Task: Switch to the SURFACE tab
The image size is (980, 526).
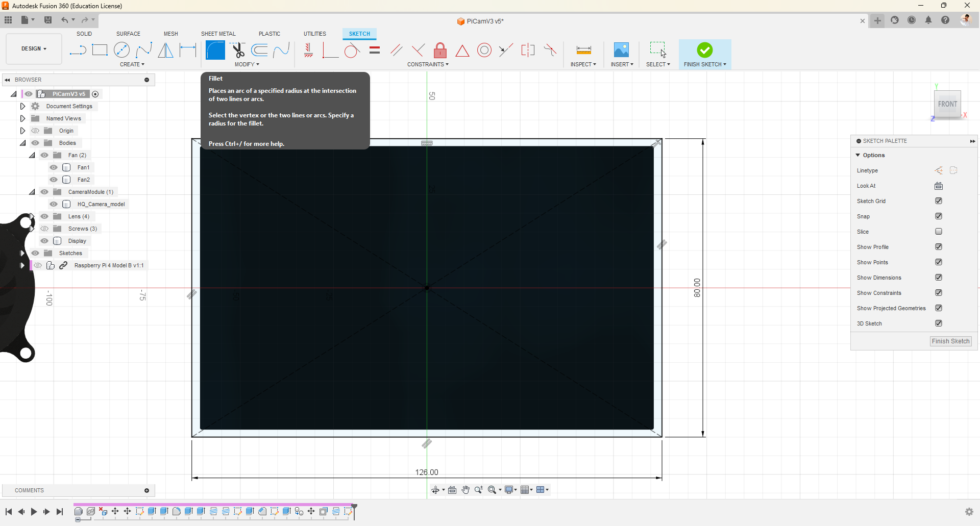Action: point(128,34)
